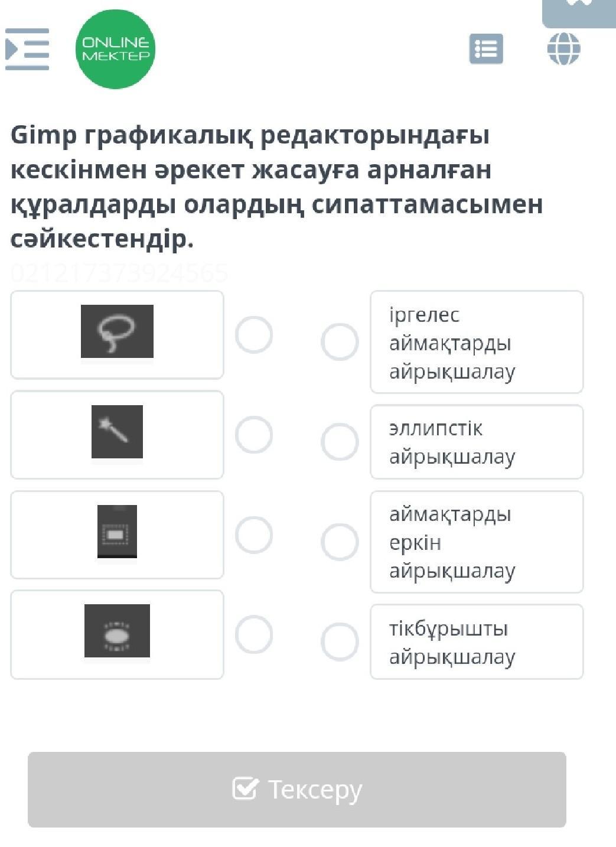The image size is (616, 847).
Task: Select the rectangle select tool icon
Action: point(117,532)
